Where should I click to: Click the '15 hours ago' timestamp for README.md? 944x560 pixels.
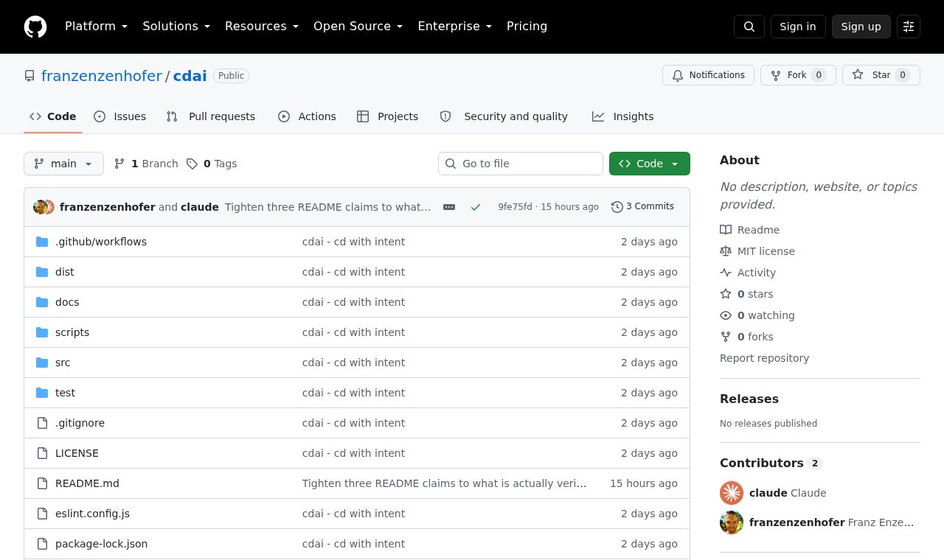point(644,483)
